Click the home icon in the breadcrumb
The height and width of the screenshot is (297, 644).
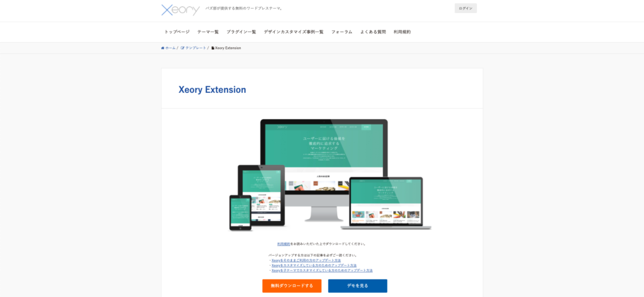pyautogui.click(x=163, y=48)
